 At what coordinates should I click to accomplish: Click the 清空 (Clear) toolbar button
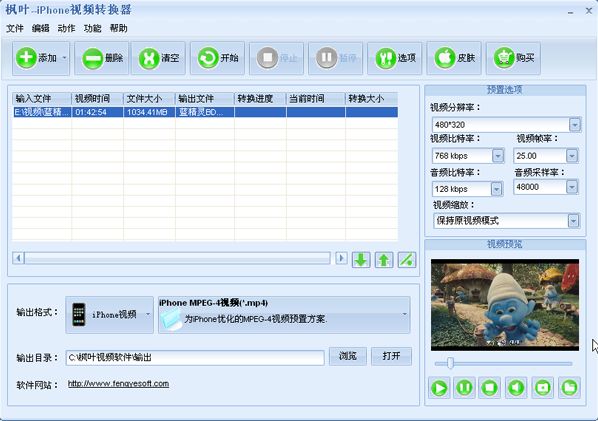pyautogui.click(x=159, y=58)
